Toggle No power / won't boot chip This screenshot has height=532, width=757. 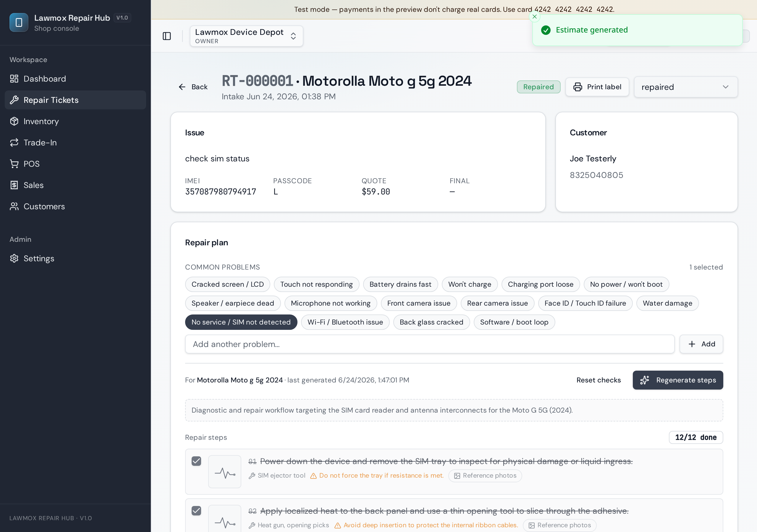[626, 284]
